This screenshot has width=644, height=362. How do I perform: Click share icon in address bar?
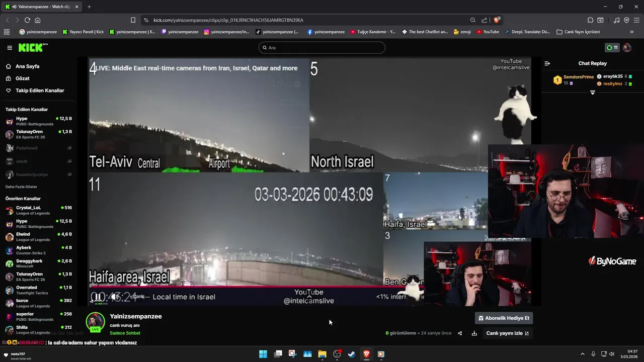484,20
